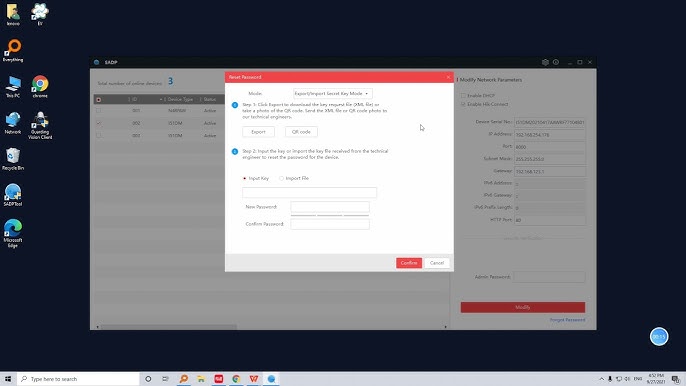The height and width of the screenshot is (386, 686).
Task: Click the taskbar clock
Action: click(655, 379)
